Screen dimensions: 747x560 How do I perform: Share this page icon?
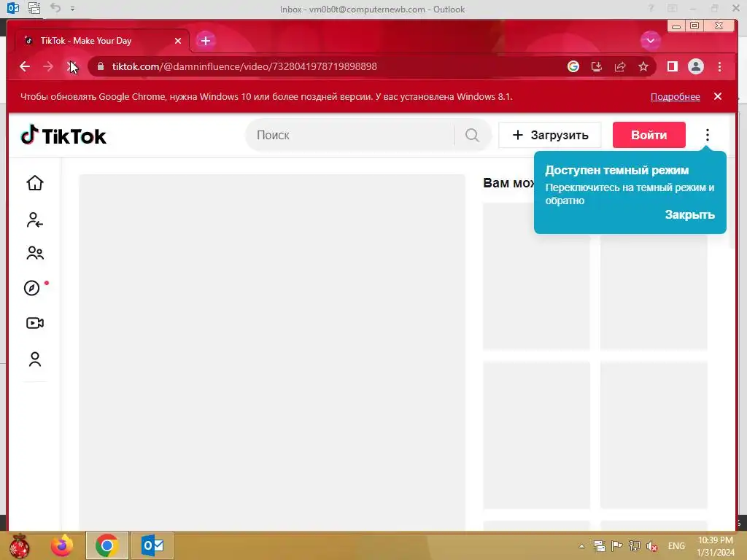620,66
